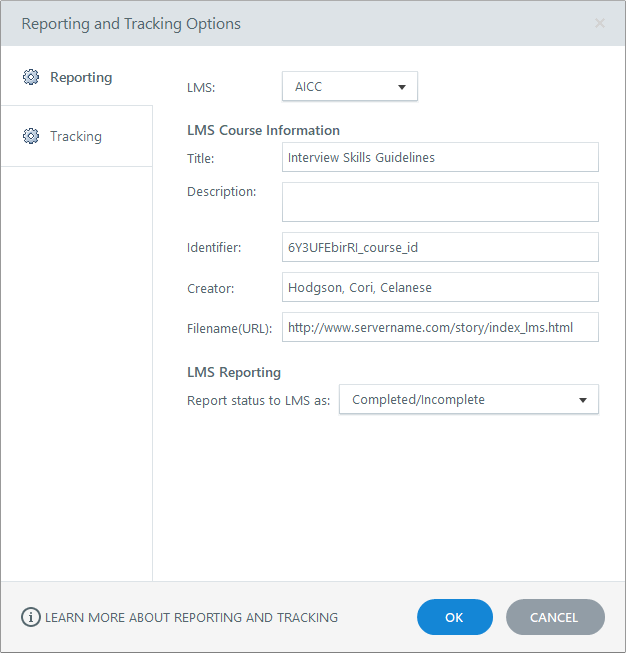
Task: Click the LMS Course Information heading
Action: (263, 130)
